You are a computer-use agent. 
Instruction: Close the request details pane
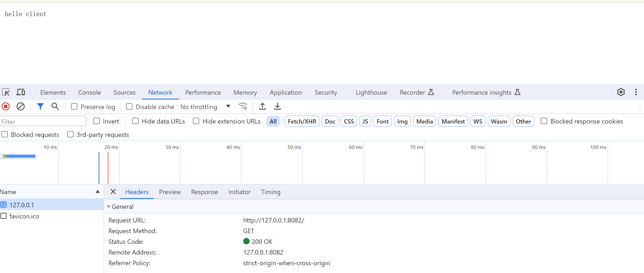[113, 192]
